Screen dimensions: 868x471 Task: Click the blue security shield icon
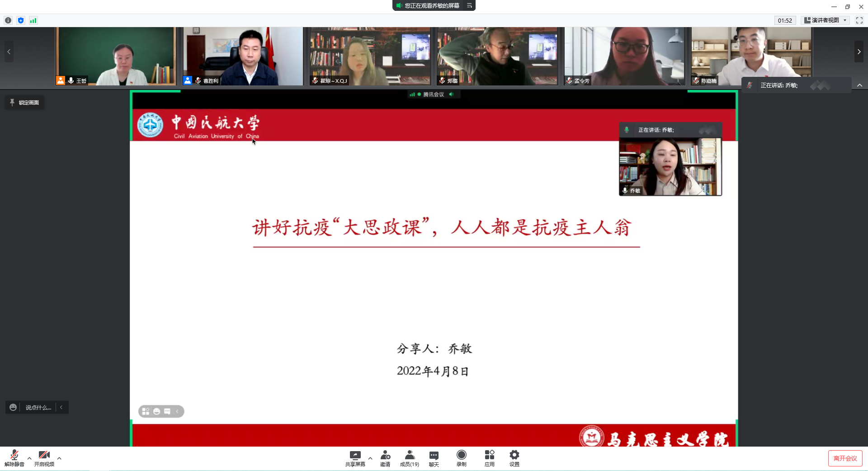click(21, 20)
